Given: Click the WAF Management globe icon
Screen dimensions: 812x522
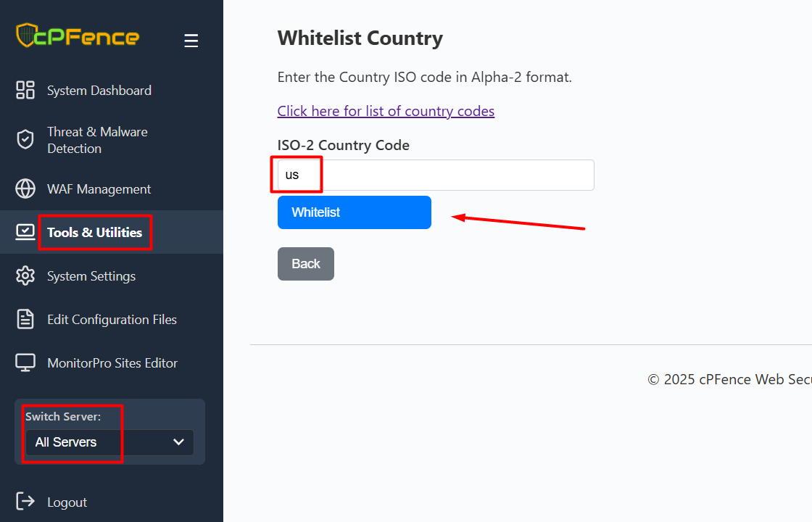Looking at the screenshot, I should 25,189.
